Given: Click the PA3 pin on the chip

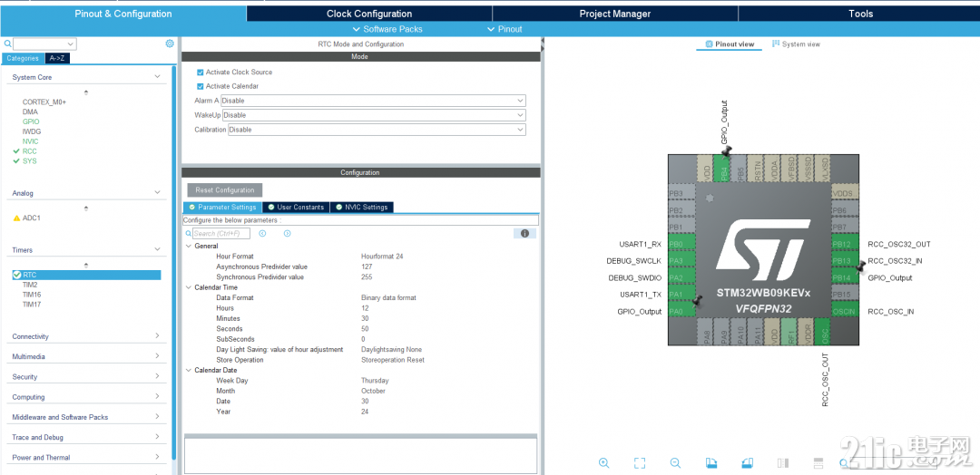Looking at the screenshot, I should click(x=681, y=261).
